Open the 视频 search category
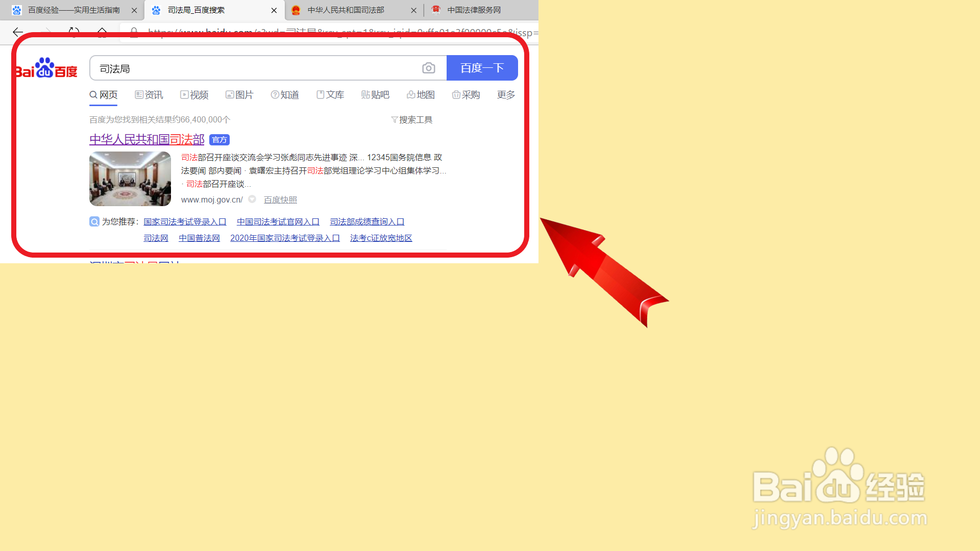 pyautogui.click(x=194, y=95)
